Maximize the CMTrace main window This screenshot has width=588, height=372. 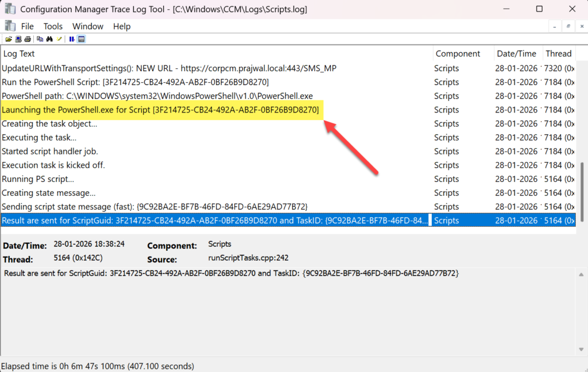click(539, 9)
